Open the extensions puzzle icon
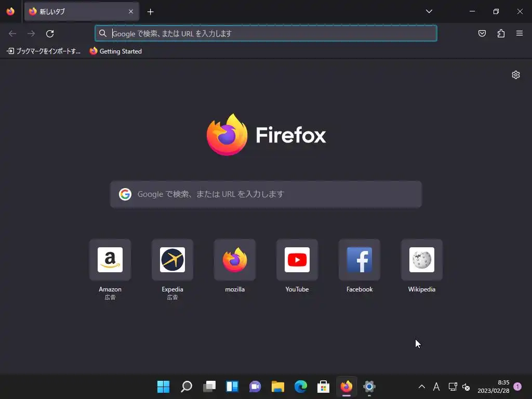Viewport: 532px width, 399px height. tap(501, 33)
